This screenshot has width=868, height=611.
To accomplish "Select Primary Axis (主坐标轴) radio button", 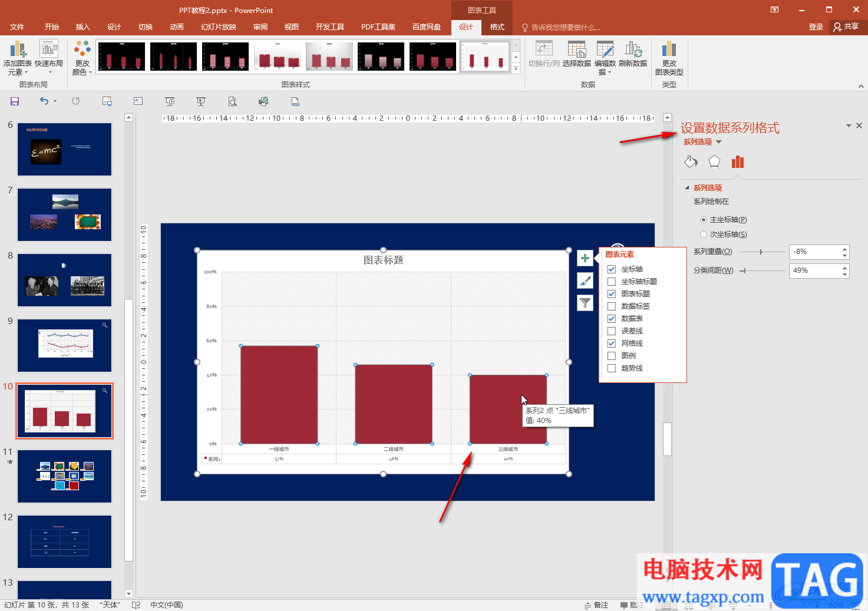I will 704,220.
